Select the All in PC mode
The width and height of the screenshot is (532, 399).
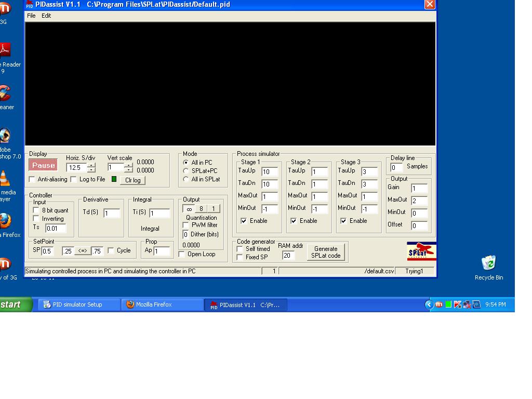pos(185,163)
